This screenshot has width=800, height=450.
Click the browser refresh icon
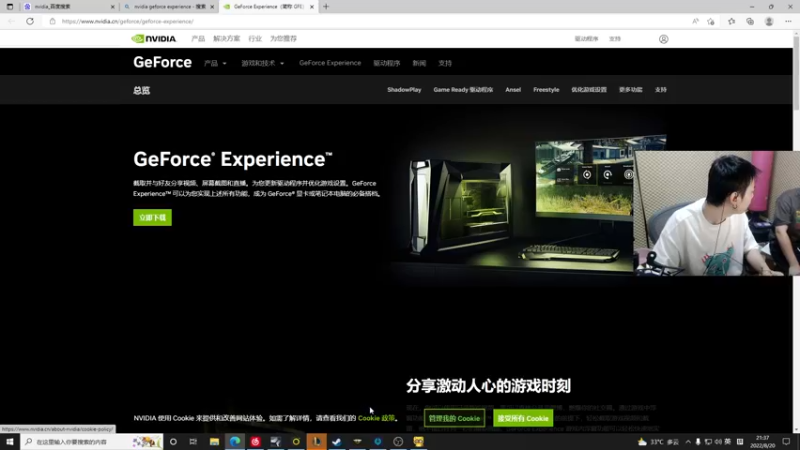click(30, 21)
